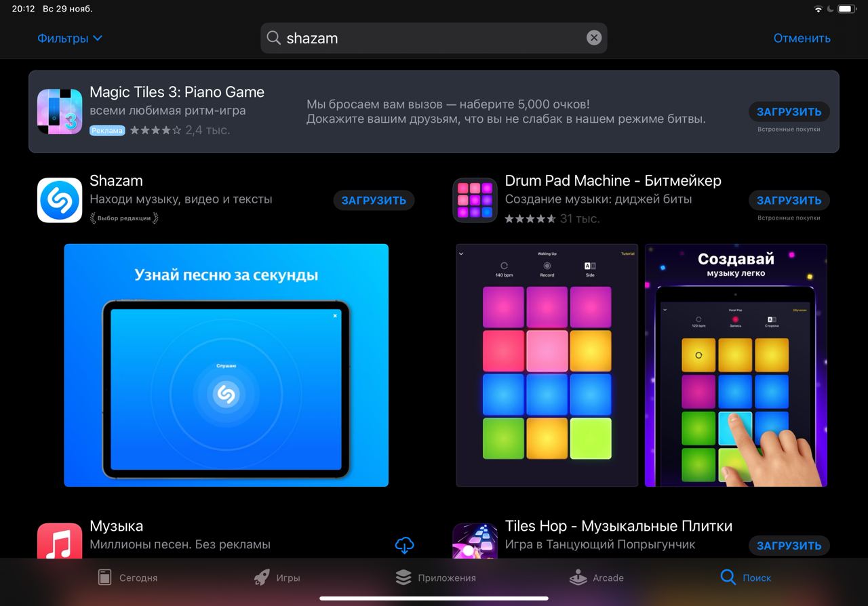Re-download Музыка with the cloud icon
The width and height of the screenshot is (868, 606).
tap(404, 545)
